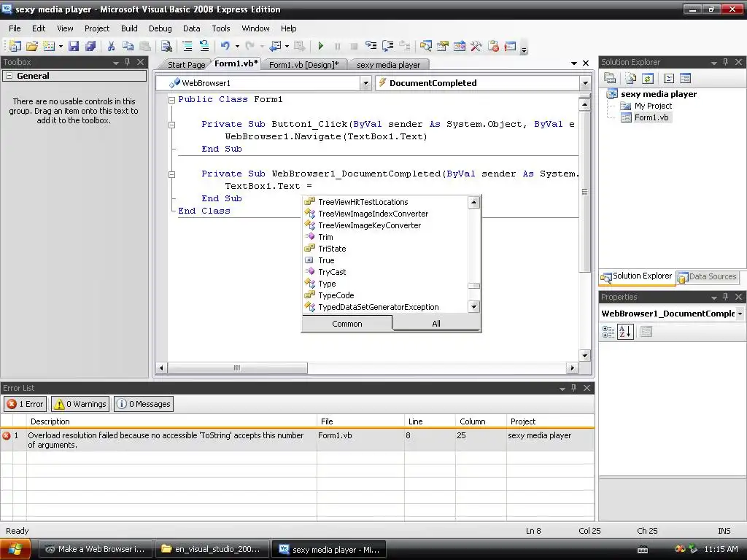Toggle the 0 Messages filter button
The height and width of the screenshot is (560, 747).
pyautogui.click(x=144, y=404)
